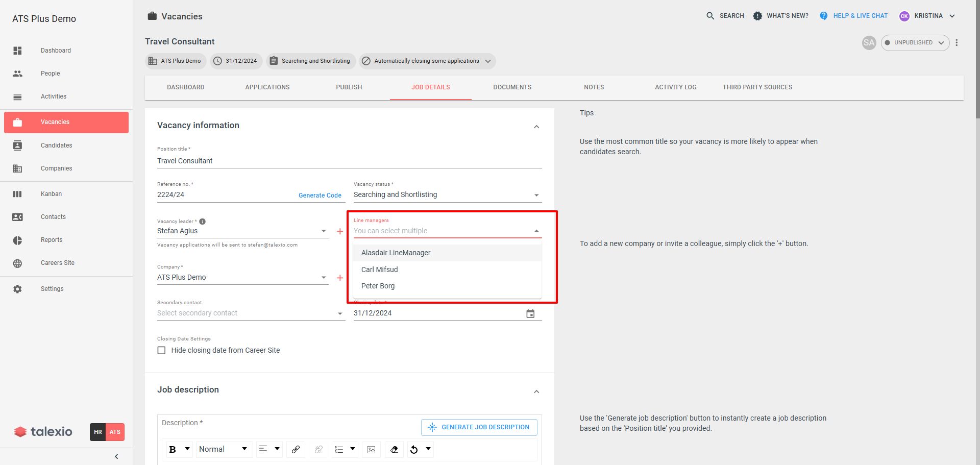Open Candidates in the sidebar

pos(66,145)
